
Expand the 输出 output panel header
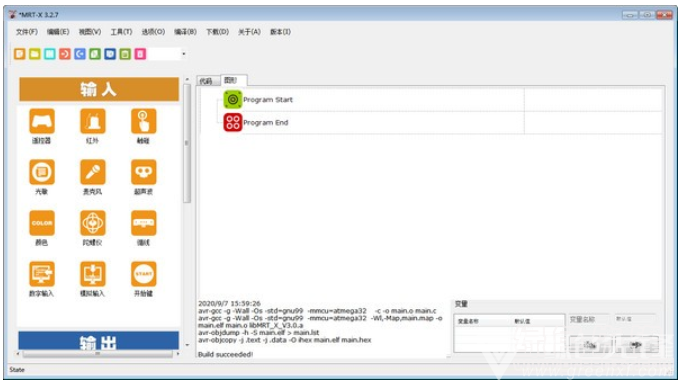(x=98, y=341)
